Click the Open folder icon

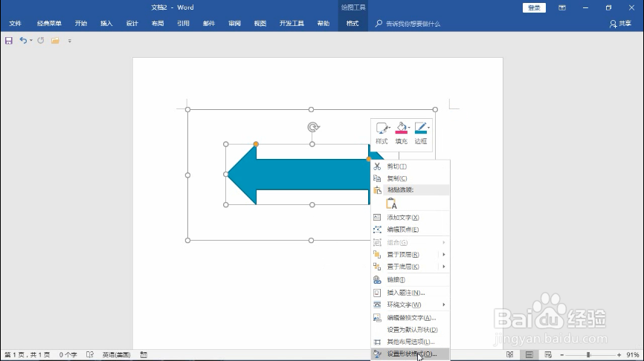55,41
